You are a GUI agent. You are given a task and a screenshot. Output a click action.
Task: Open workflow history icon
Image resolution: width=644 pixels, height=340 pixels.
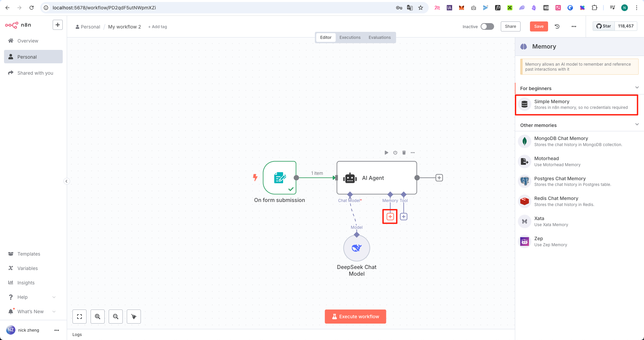point(557,26)
